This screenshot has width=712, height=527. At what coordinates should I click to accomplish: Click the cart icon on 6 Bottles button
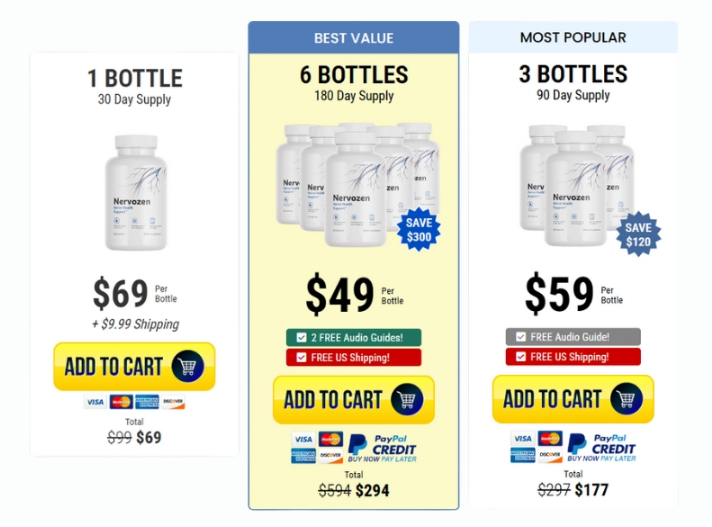click(x=407, y=399)
